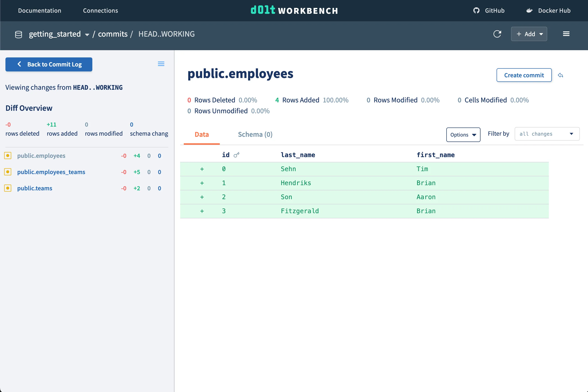Open Docker Hub via the whale icon

529,10
